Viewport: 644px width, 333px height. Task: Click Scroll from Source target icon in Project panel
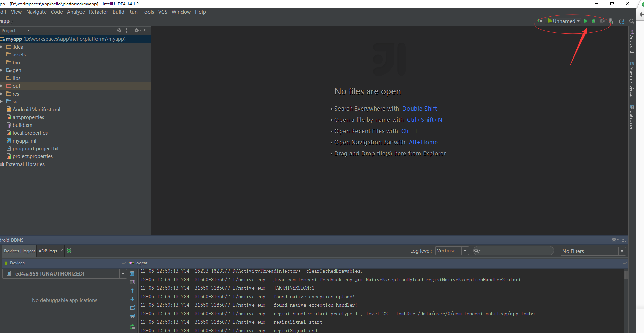point(119,30)
